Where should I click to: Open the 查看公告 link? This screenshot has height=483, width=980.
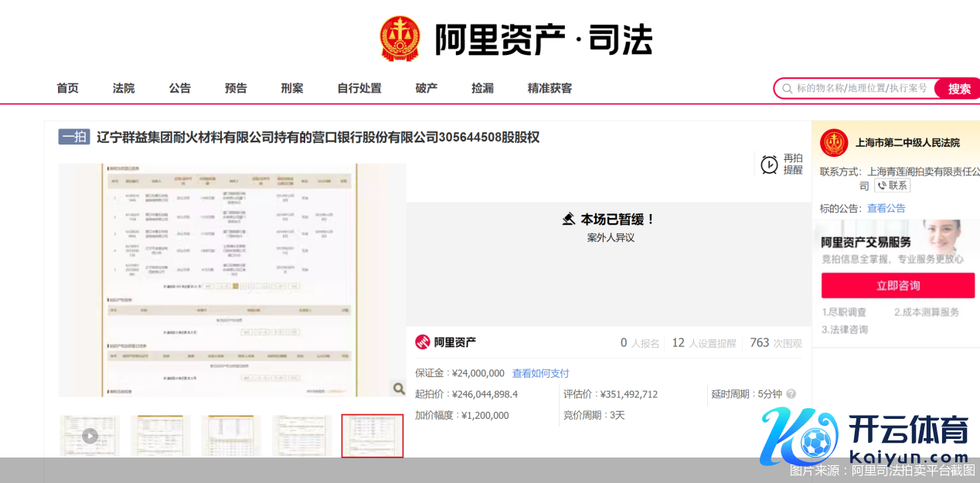click(886, 207)
